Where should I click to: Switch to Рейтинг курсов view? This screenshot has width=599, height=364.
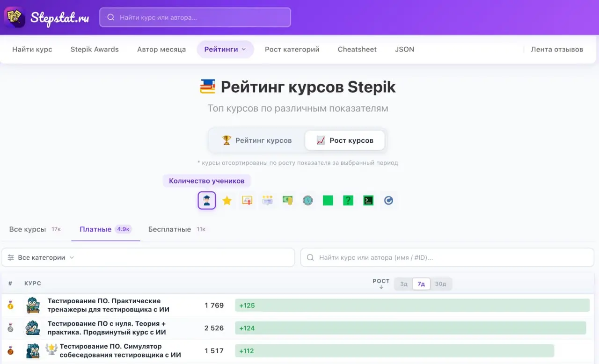(256, 140)
